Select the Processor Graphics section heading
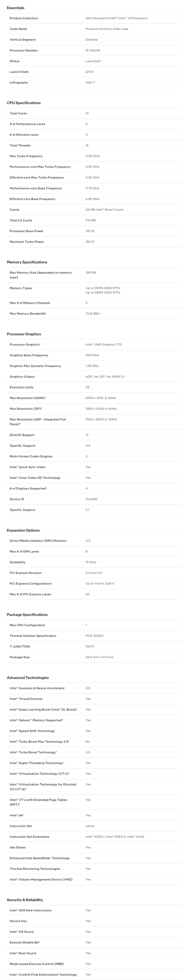The height and width of the screenshot is (980, 182). coord(24,334)
